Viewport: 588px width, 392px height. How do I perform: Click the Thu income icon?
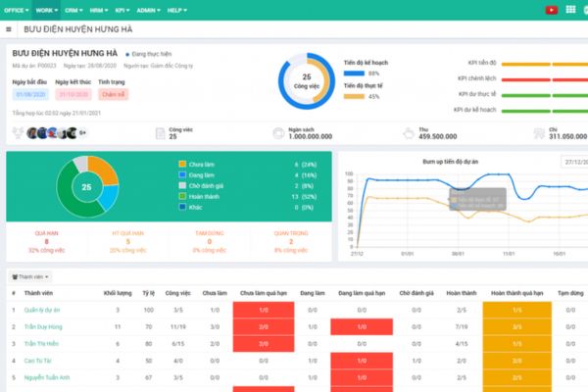(409, 133)
